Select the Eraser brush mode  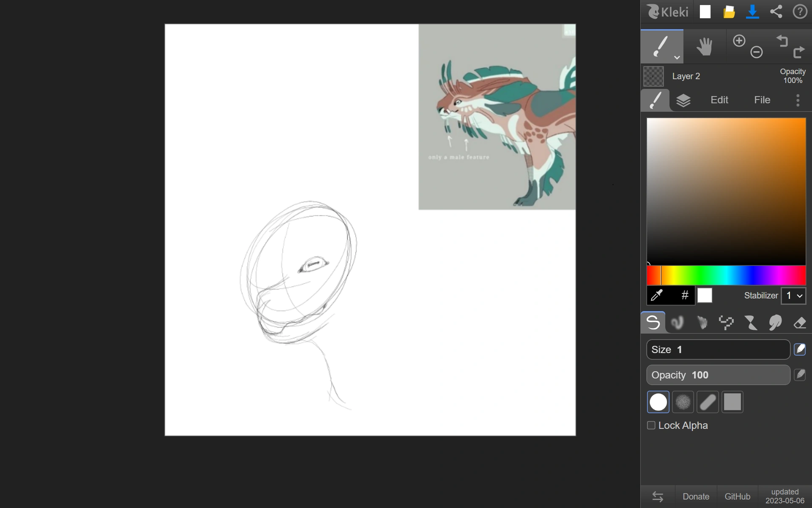coord(800,323)
